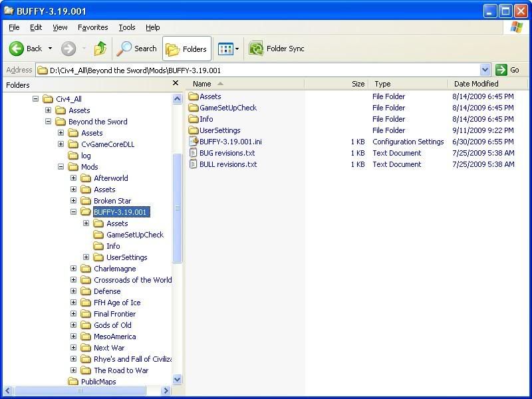Sort files by the Name column
532x399 pixels.
point(245,84)
